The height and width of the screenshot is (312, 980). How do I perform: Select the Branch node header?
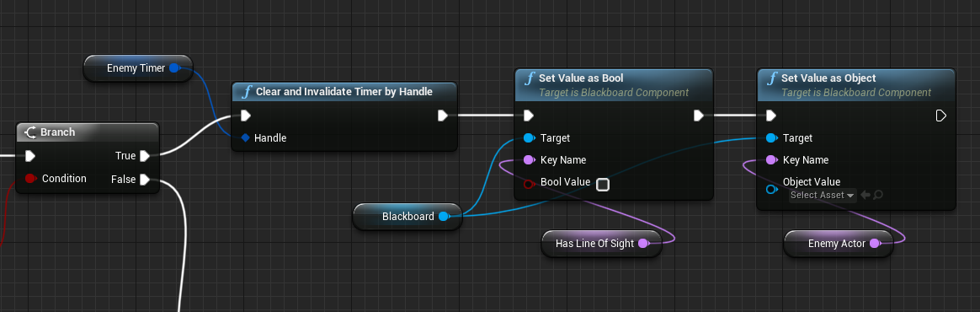click(x=88, y=132)
